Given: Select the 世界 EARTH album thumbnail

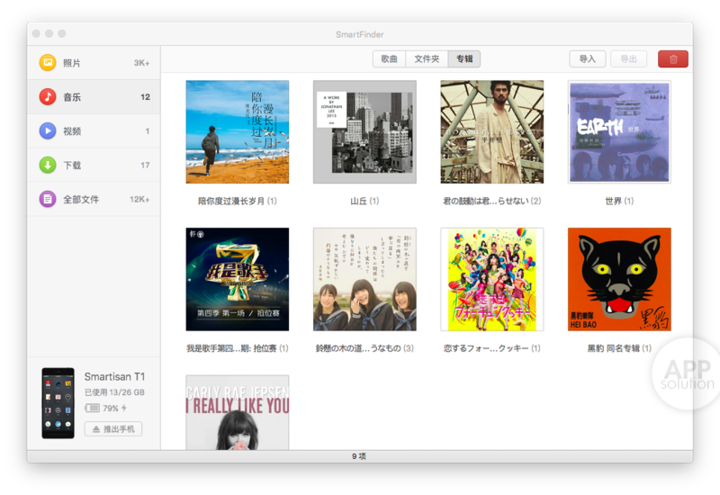Looking at the screenshot, I should [x=619, y=132].
